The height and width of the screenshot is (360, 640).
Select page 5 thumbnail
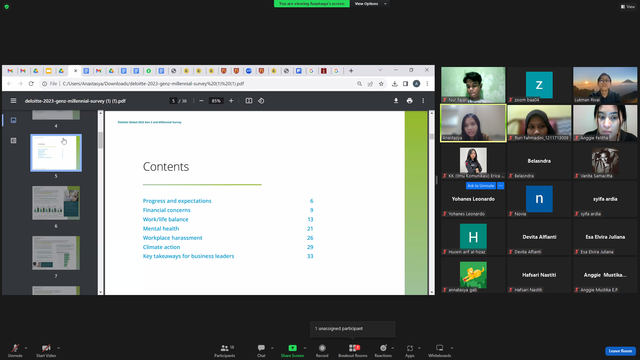(56, 153)
